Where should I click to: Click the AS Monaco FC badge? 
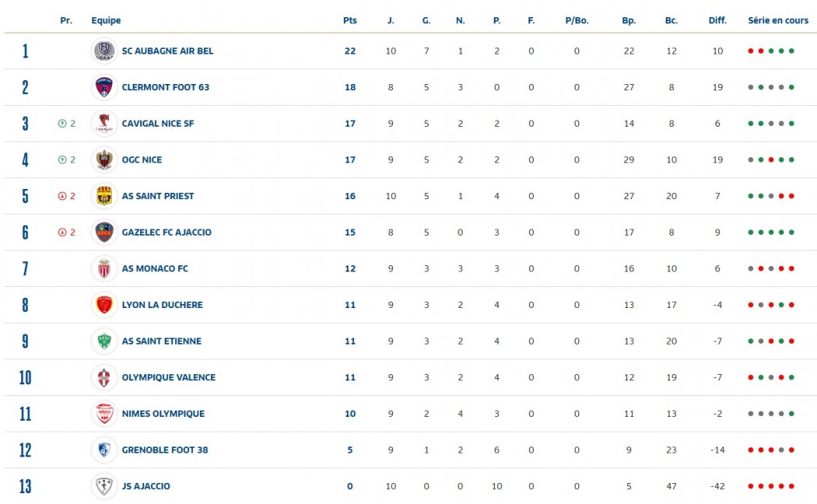point(103,269)
